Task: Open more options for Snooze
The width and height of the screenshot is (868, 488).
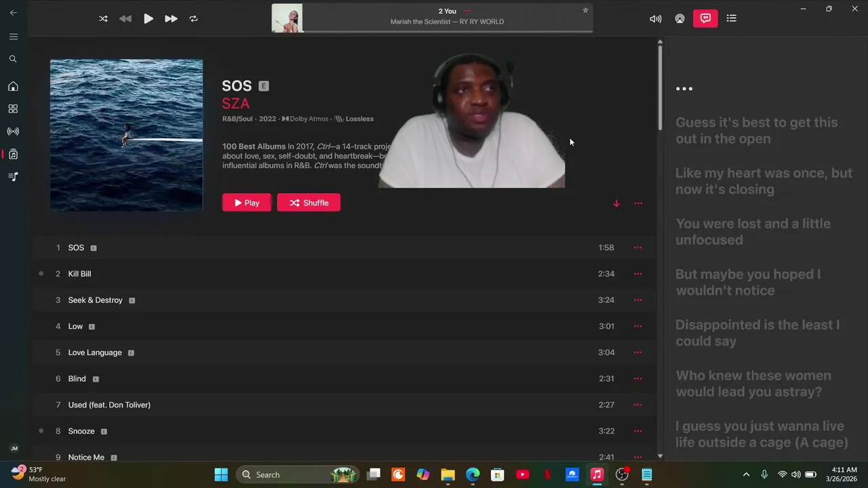Action: (x=637, y=431)
